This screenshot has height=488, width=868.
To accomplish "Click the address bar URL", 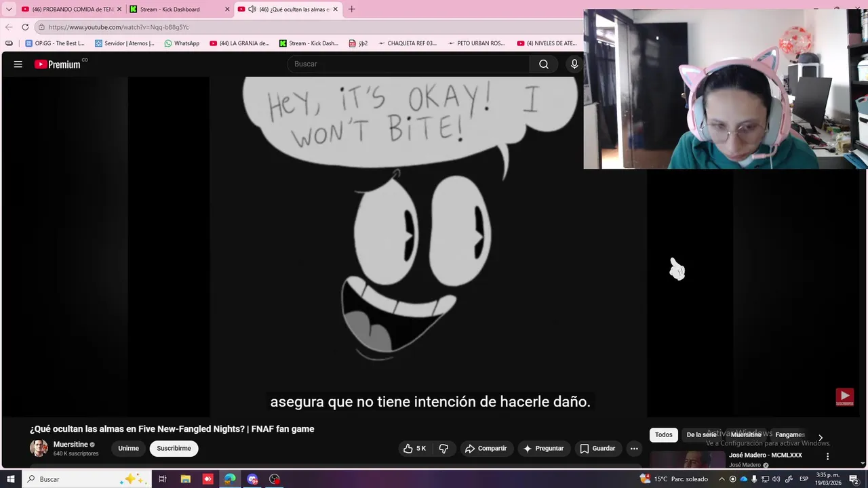I will 119,27.
